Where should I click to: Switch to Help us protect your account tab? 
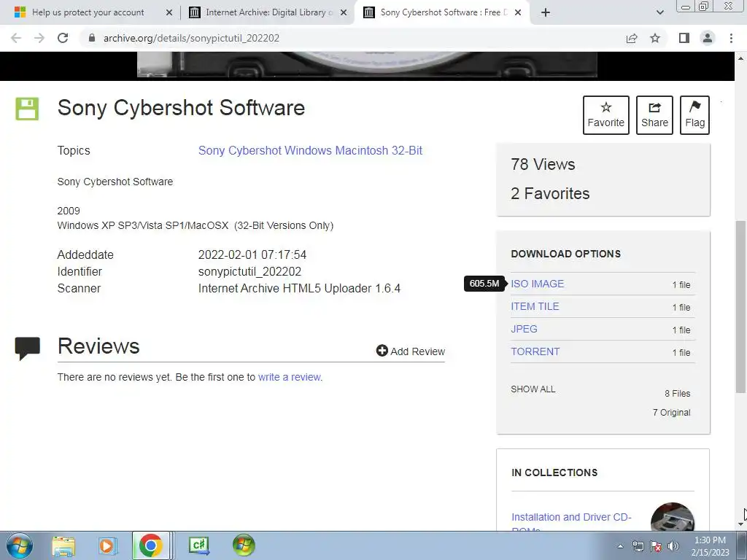[x=88, y=12]
